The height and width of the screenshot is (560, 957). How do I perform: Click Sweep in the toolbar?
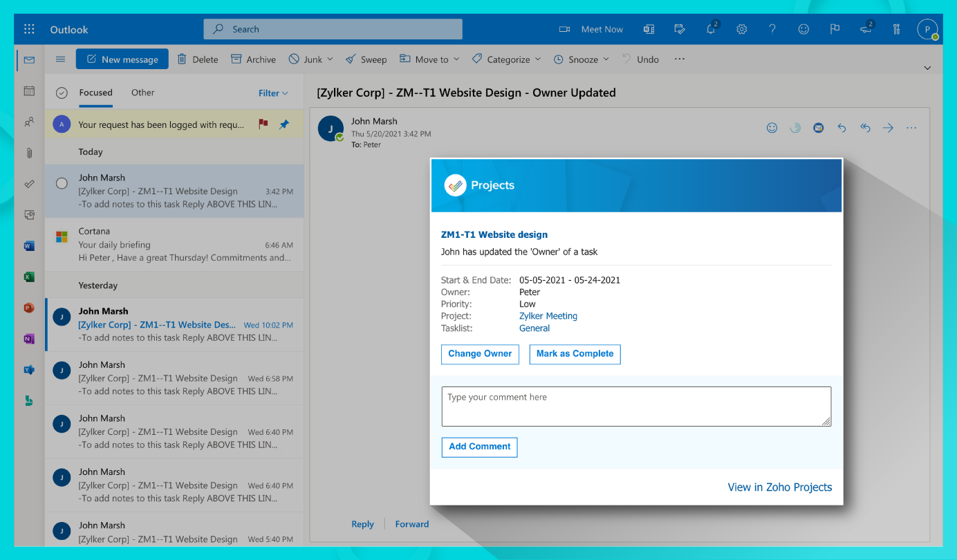click(x=366, y=59)
